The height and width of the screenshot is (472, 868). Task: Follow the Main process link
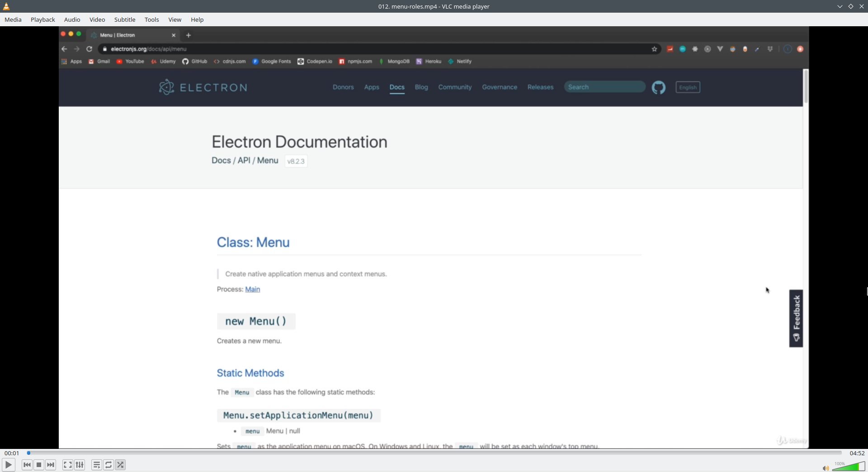pyautogui.click(x=252, y=289)
